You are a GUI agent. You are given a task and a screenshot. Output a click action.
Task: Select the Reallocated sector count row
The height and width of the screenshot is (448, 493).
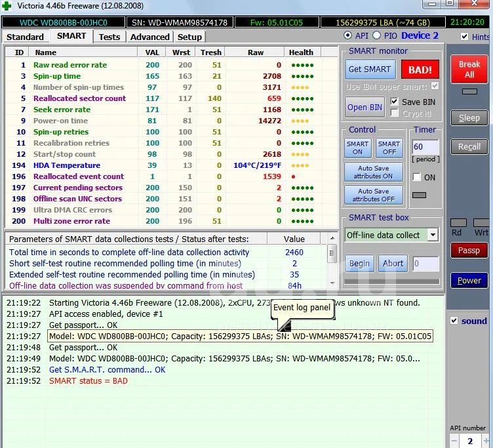point(171,98)
